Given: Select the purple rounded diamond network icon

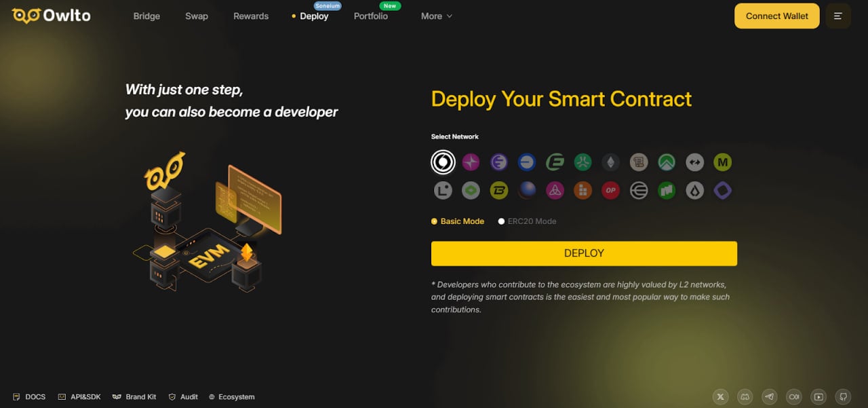Looking at the screenshot, I should (723, 191).
